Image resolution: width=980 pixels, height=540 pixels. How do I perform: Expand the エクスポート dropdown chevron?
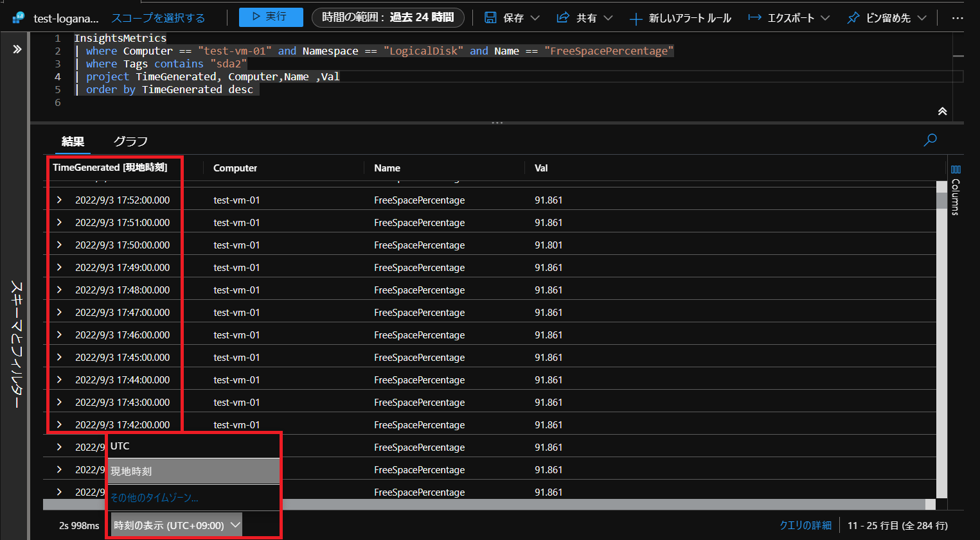click(x=825, y=18)
